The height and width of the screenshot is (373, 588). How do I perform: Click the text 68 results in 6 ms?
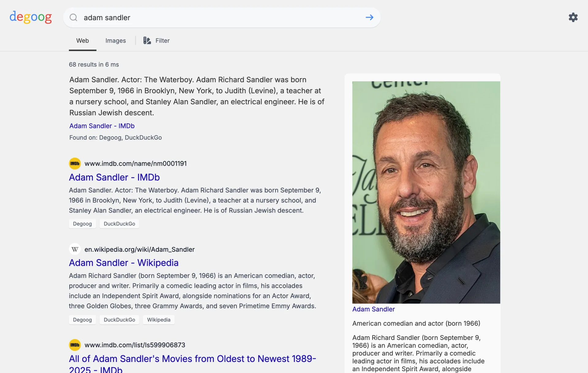[94, 65]
